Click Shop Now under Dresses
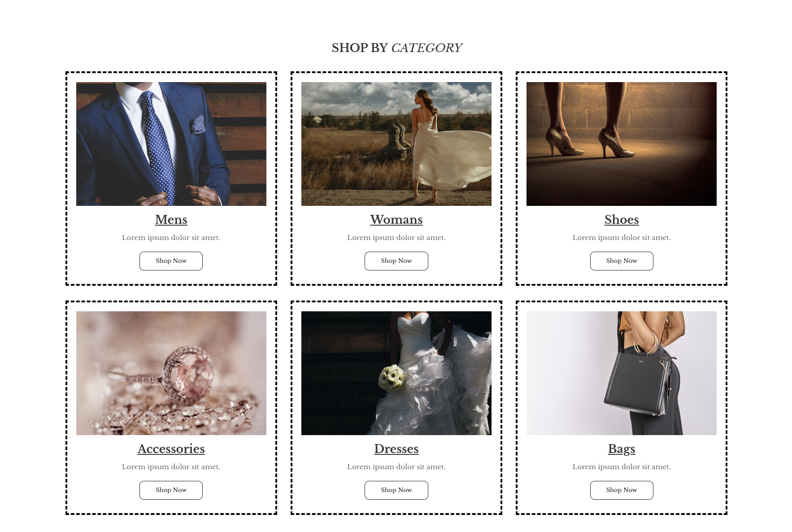 [x=396, y=490]
